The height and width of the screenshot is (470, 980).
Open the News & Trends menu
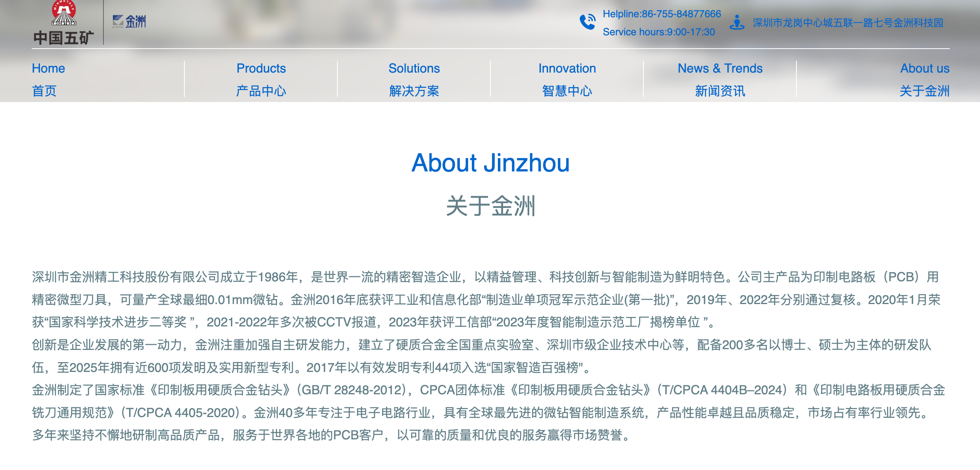pyautogui.click(x=720, y=68)
